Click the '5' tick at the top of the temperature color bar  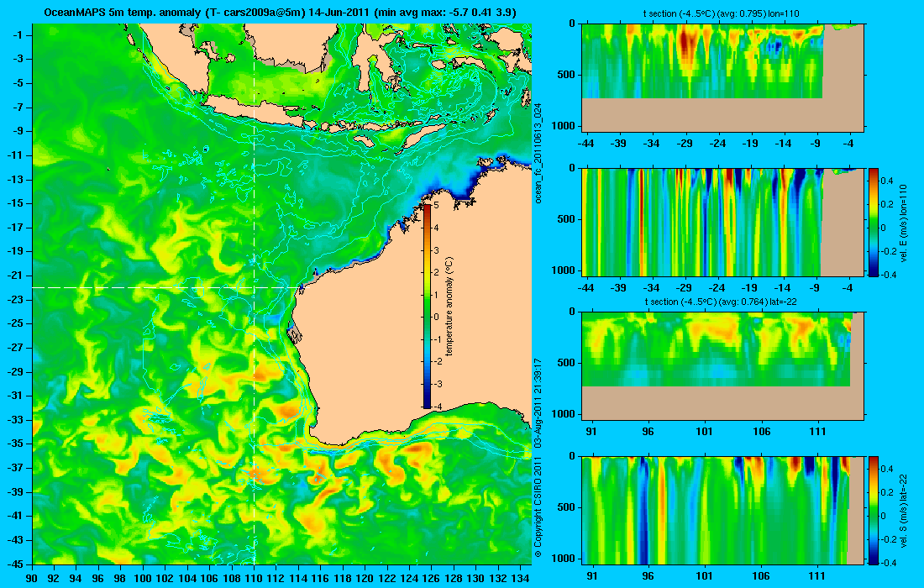pyautogui.click(x=436, y=206)
